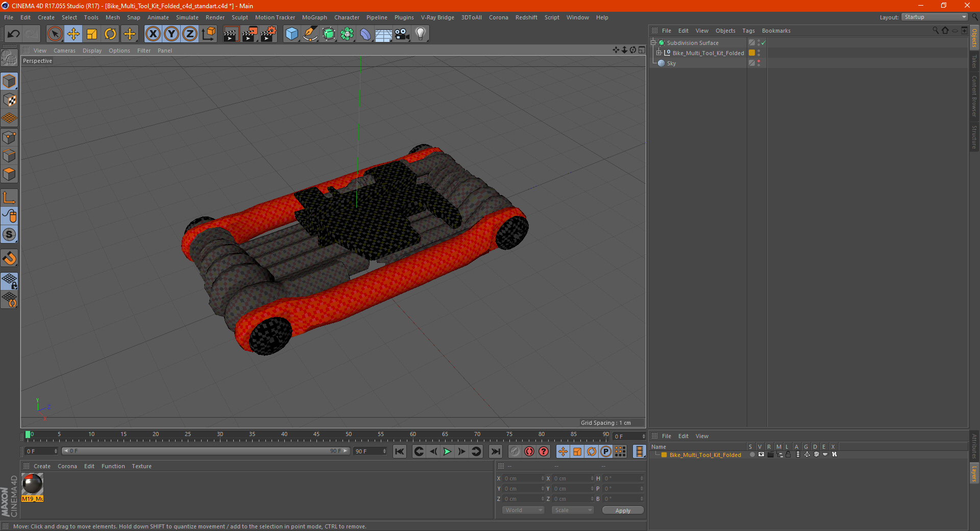Screen dimensions: 980x531
Task: Add a Floor environment object
Action: (383, 34)
